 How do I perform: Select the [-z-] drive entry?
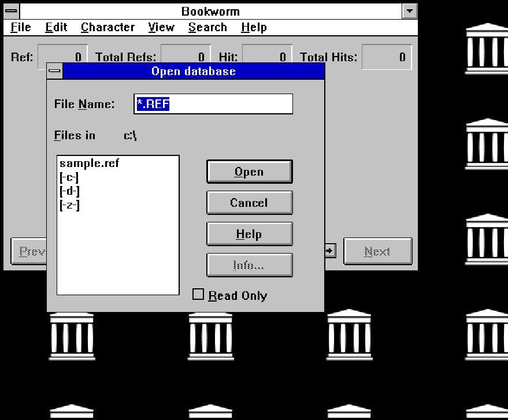click(69, 205)
